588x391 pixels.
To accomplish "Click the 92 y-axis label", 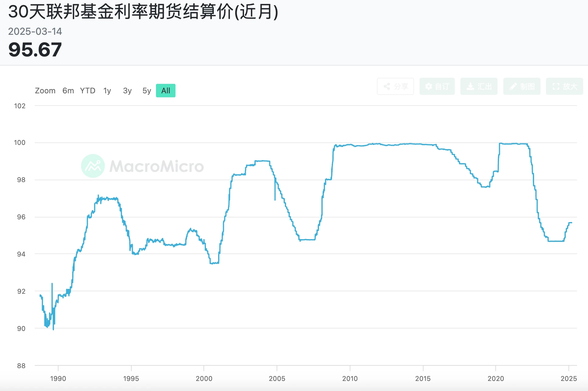I will pos(21,291).
